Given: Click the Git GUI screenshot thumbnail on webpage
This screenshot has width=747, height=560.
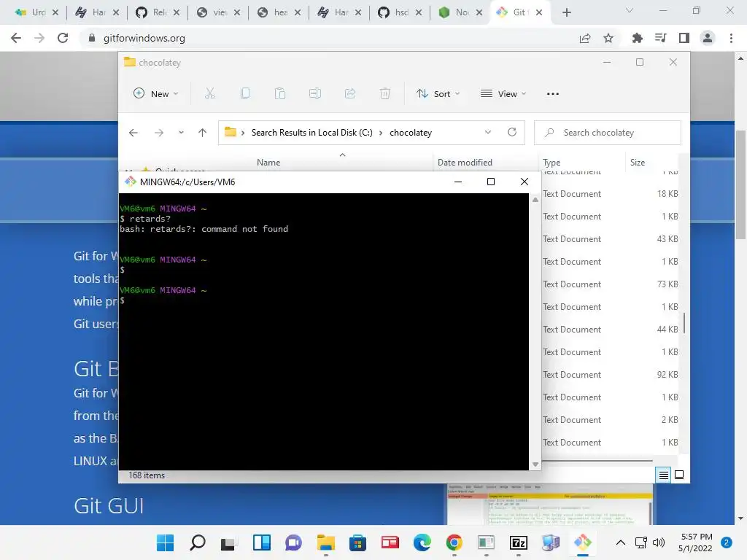Looking at the screenshot, I should pos(549,505).
